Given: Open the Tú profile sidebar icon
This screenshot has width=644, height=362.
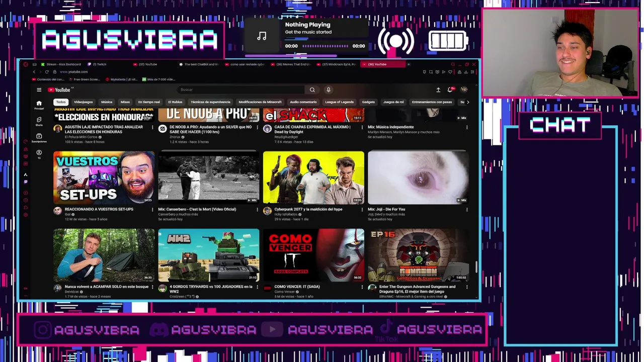Looking at the screenshot, I should click(x=39, y=154).
